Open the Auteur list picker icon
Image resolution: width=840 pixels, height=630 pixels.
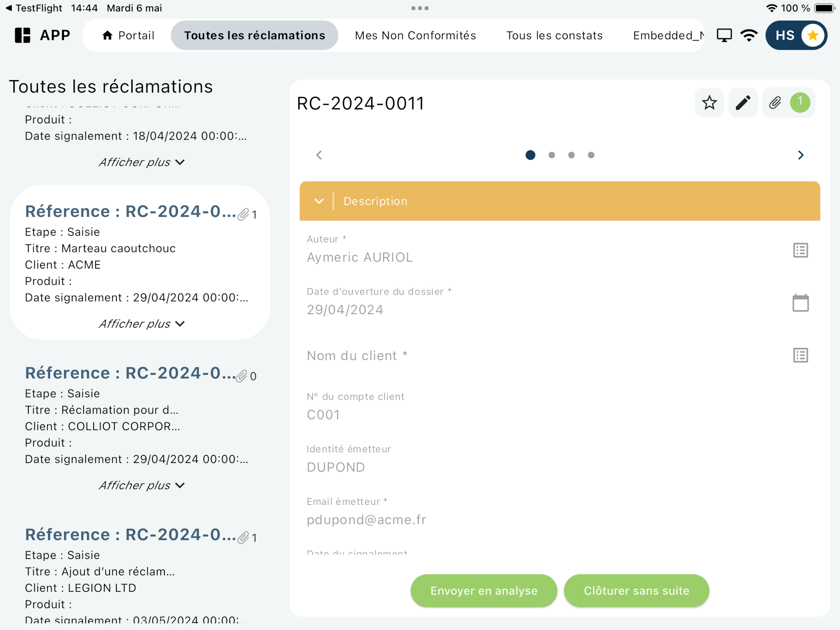[800, 250]
